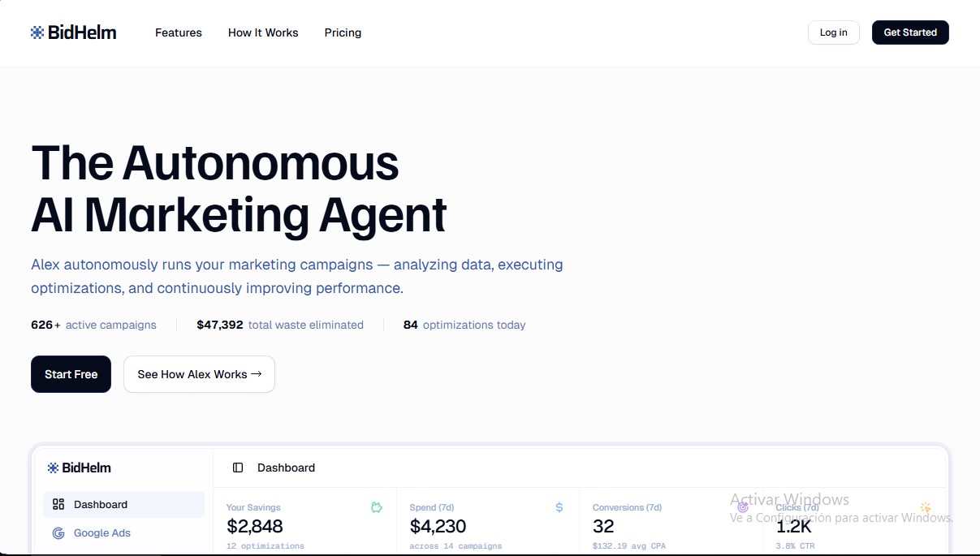Click the Conversions target icon

[x=742, y=507]
